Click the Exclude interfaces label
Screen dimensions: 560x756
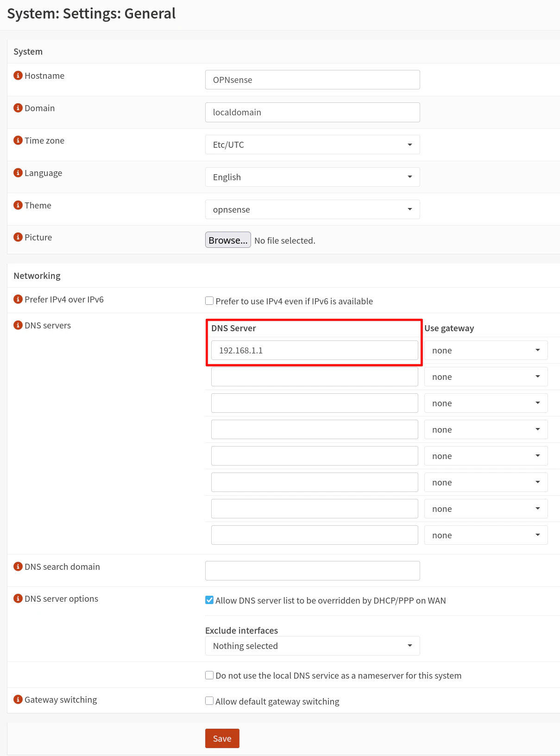click(242, 630)
